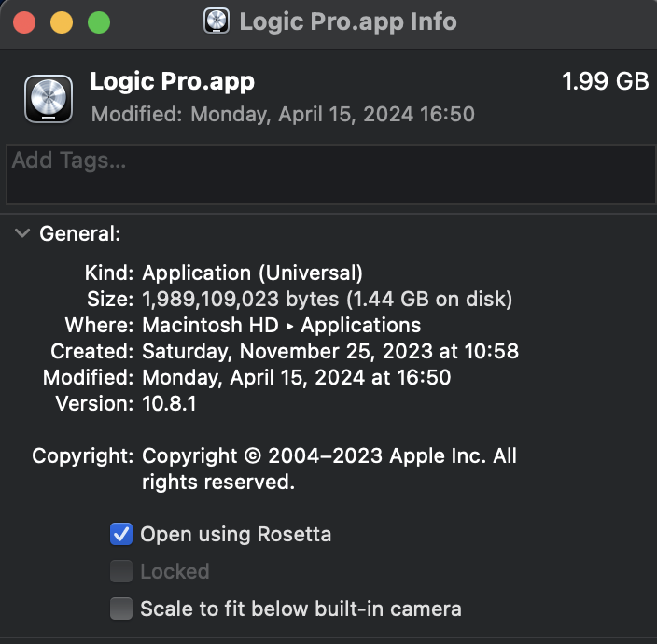Click the Kind: Application (Universal) value
The width and height of the screenshot is (657, 644).
(252, 273)
